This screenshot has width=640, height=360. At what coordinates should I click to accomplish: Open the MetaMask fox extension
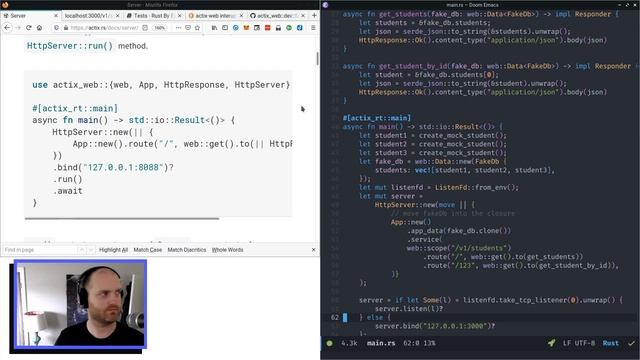(246, 28)
